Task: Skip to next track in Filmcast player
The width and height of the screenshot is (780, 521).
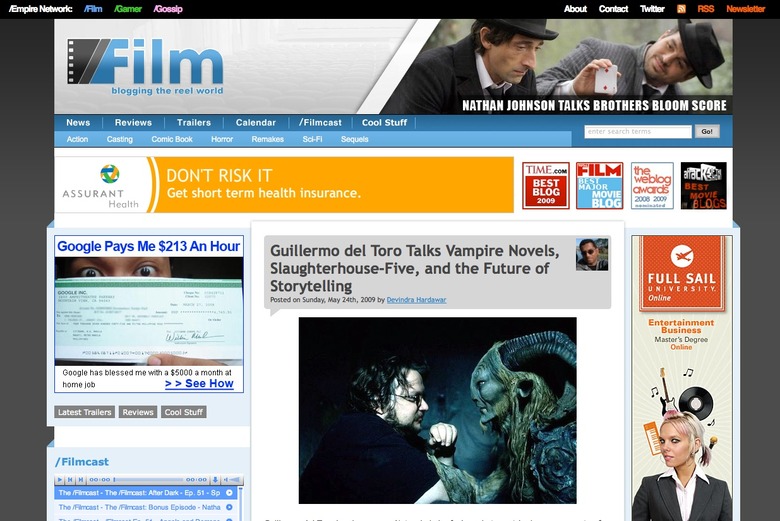Action: [x=81, y=480]
